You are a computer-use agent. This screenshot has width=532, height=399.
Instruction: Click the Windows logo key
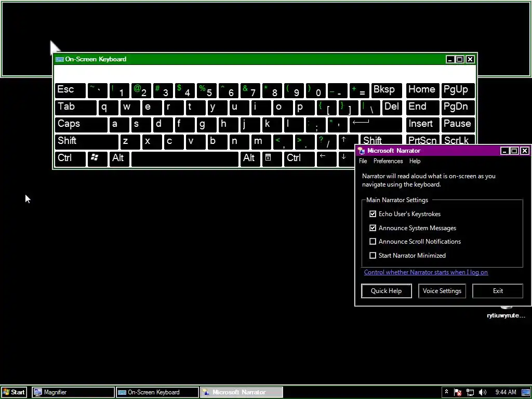coord(97,159)
